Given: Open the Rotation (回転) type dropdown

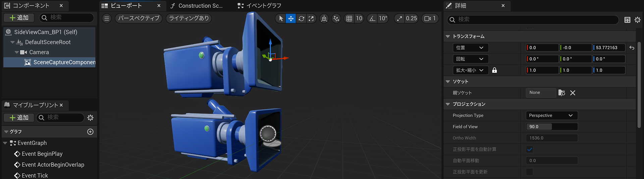Looking at the screenshot, I should [470, 59].
